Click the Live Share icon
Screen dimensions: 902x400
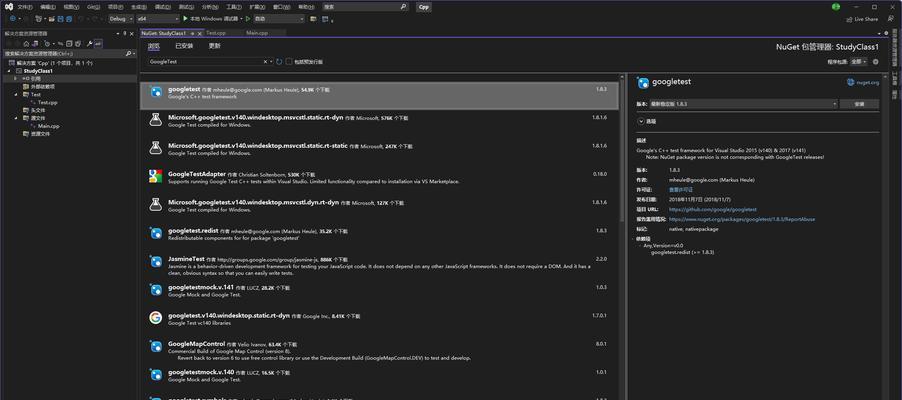(x=850, y=19)
